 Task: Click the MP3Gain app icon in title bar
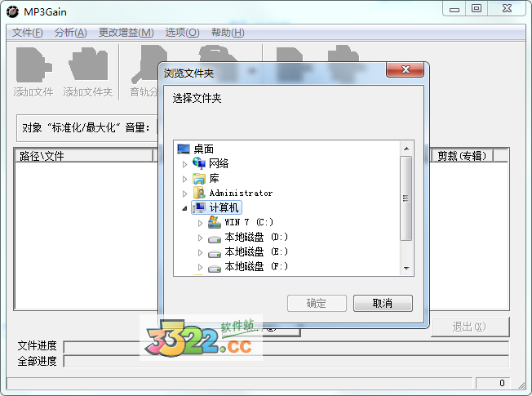12,12
